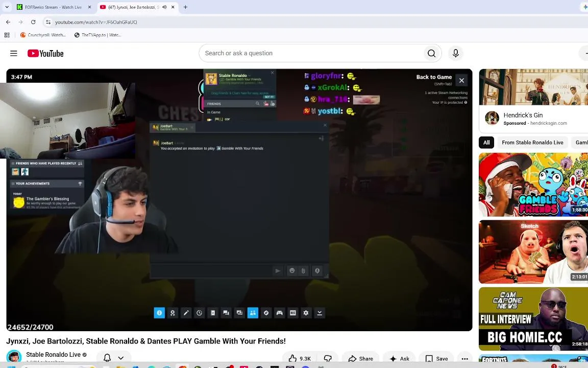Click The Gambler's Blessing achievement entry
The width and height of the screenshot is (588, 368).
(x=47, y=202)
